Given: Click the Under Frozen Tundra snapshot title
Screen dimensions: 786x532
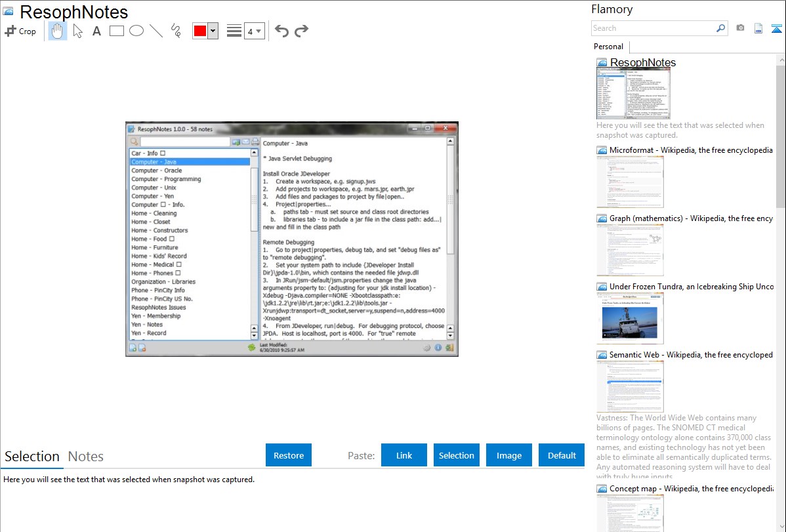Looking at the screenshot, I should (x=692, y=286).
